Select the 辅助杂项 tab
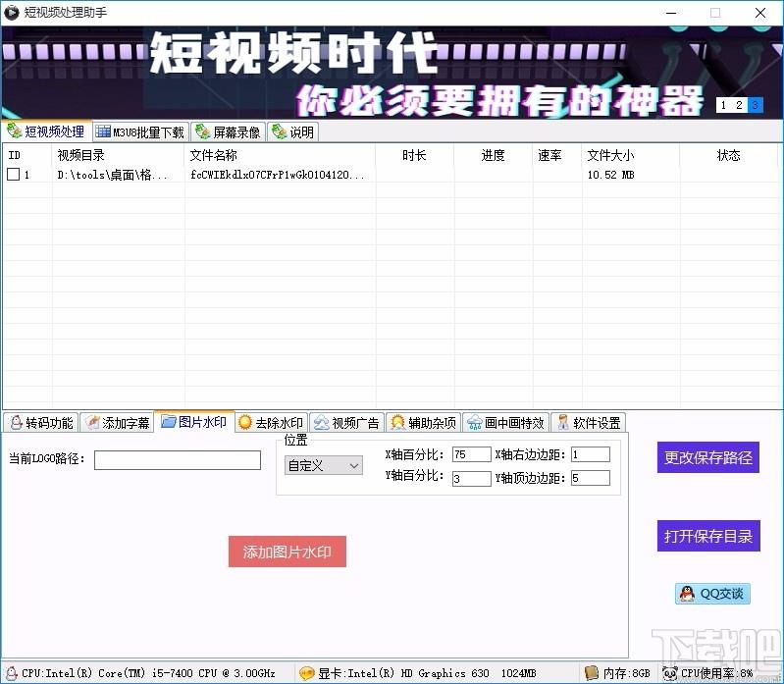The image size is (784, 684). 424,423
